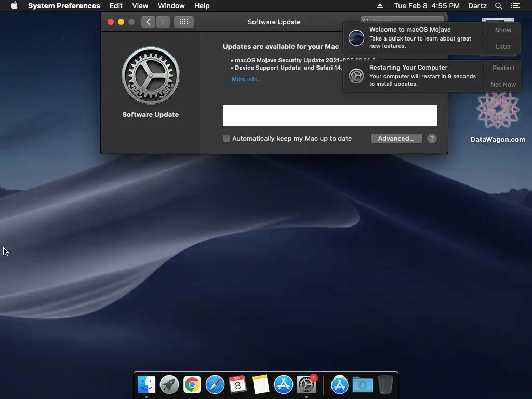
Task: Open the Help menu
Action: pos(202,6)
